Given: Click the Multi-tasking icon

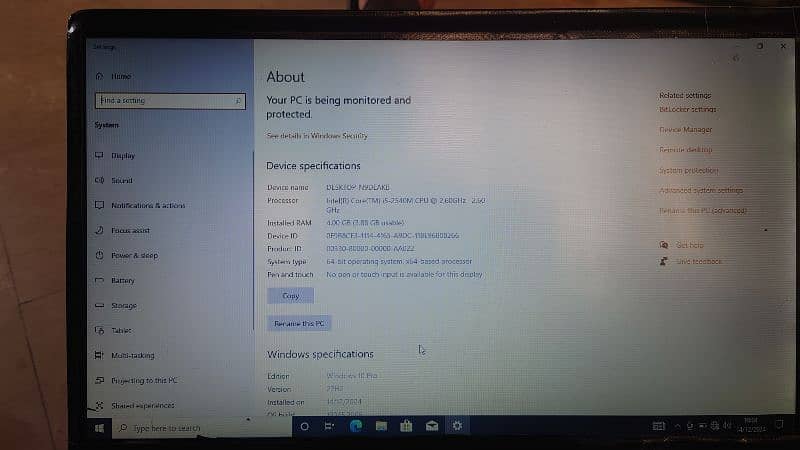Looking at the screenshot, I should (x=99, y=355).
